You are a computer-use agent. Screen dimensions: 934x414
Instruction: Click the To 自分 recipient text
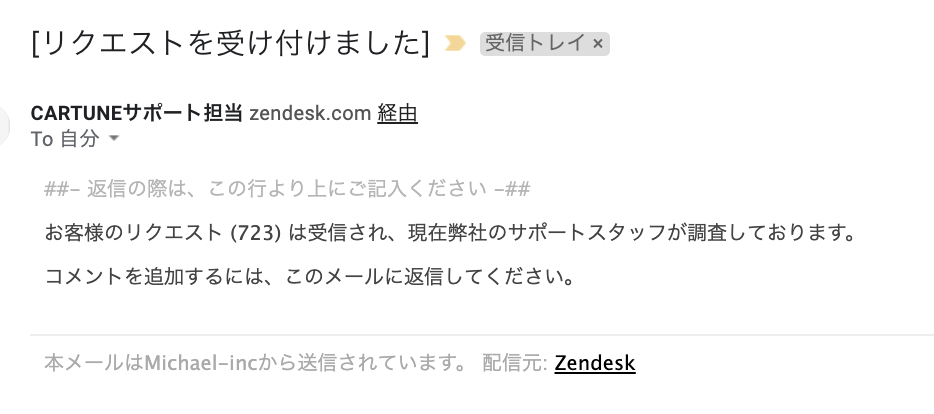(65, 139)
